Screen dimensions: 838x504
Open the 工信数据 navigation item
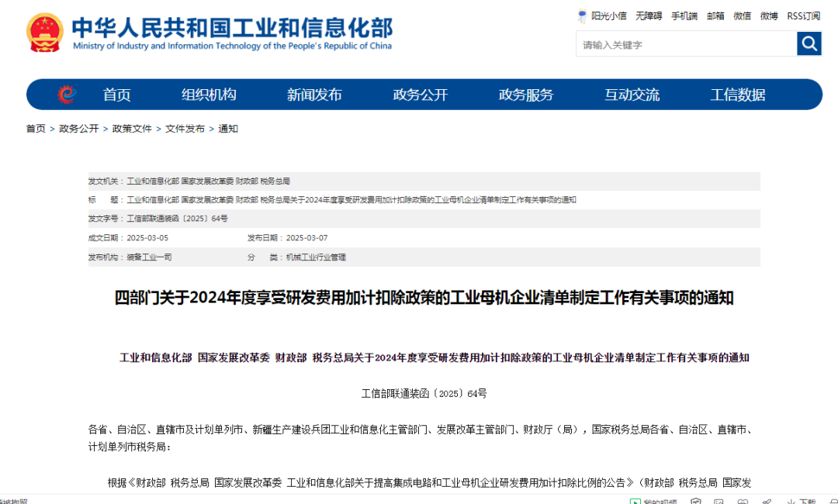(x=738, y=95)
